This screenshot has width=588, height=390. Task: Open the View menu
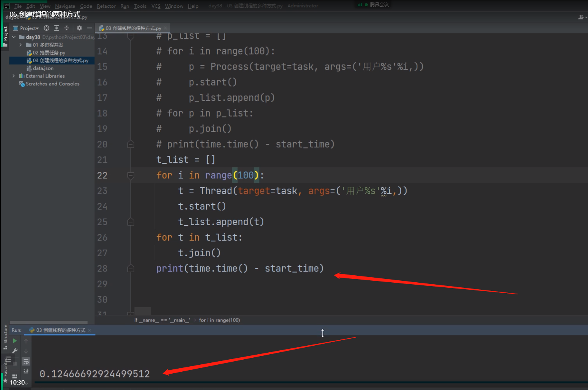(x=45, y=6)
